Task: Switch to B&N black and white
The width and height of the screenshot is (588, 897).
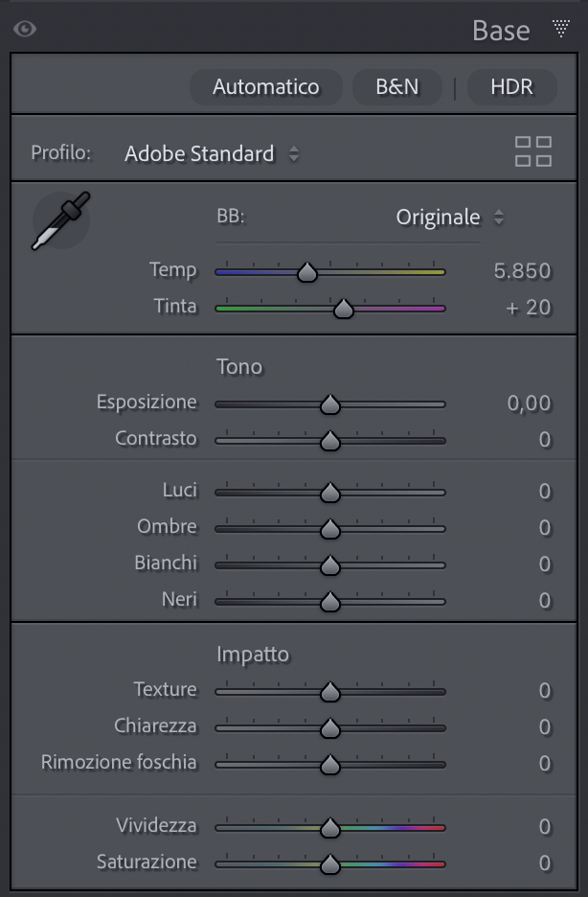Action: click(x=397, y=86)
